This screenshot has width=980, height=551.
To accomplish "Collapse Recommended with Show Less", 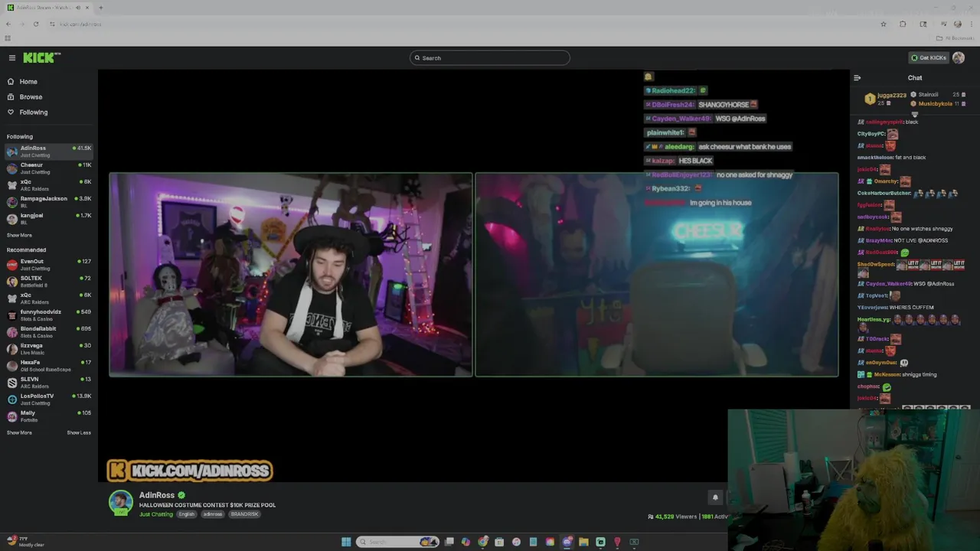I will point(79,433).
